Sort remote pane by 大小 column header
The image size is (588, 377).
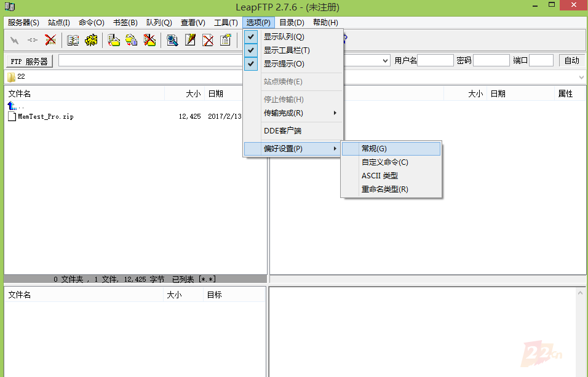point(466,93)
